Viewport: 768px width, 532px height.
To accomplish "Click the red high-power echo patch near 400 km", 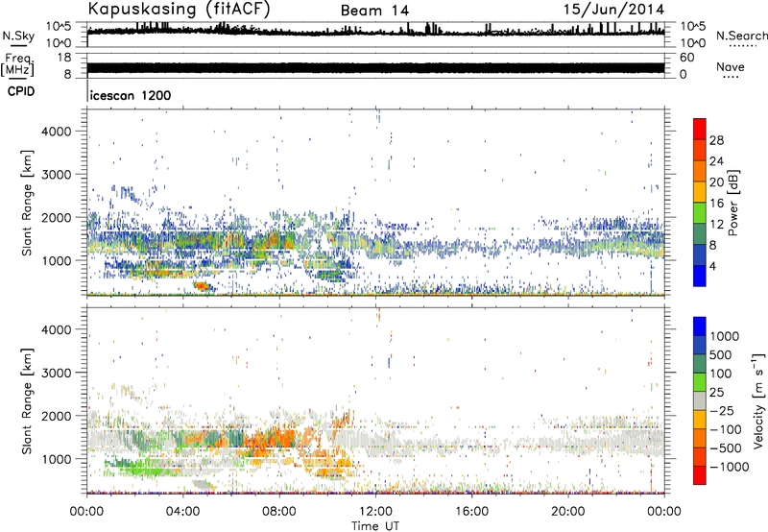I will (x=202, y=285).
